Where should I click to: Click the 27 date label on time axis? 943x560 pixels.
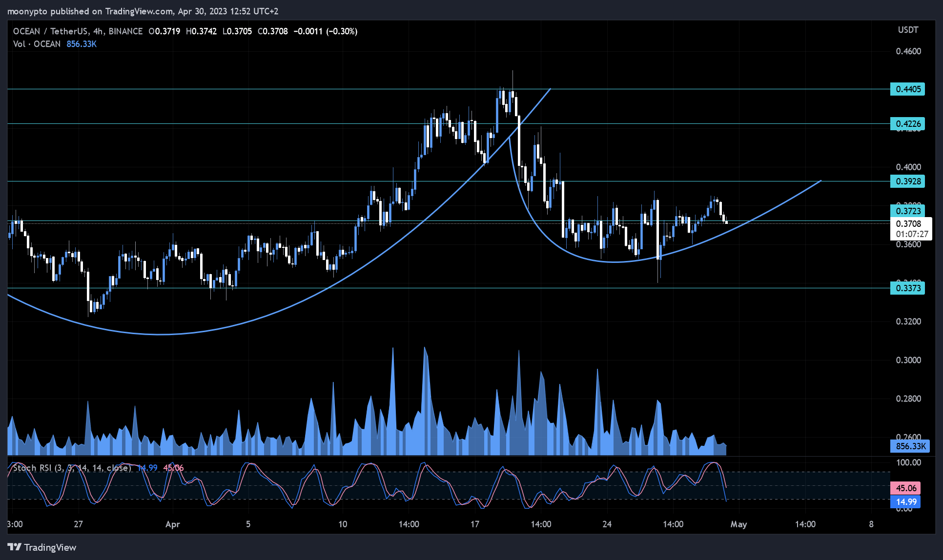[78, 524]
